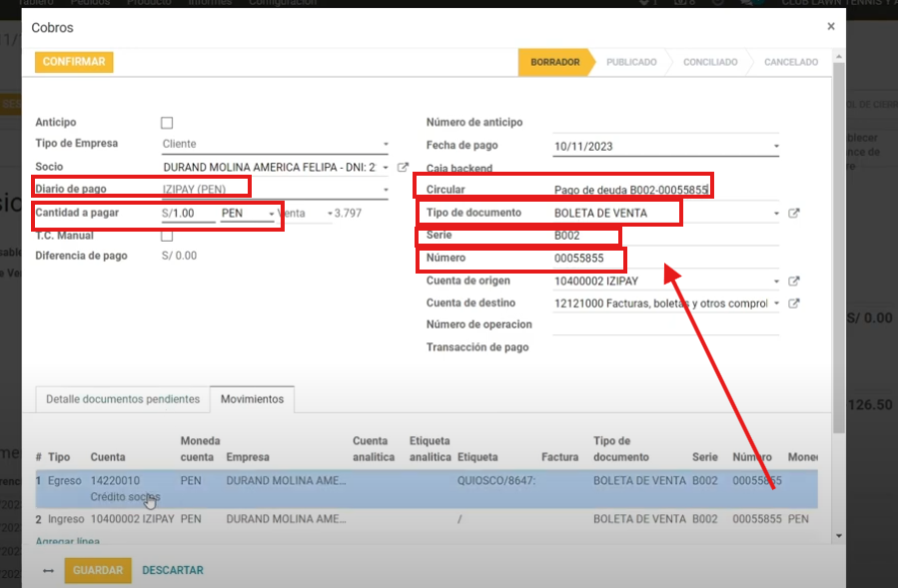Screen dimensions: 898x588
Task: Switch to Detalle documentos pendientes tab
Action: click(x=123, y=399)
